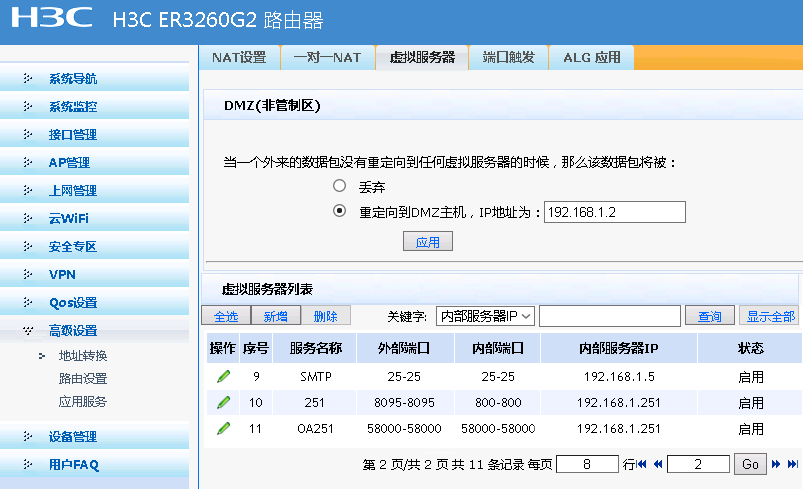Screen dimensions: 803x489
Task: Click the 应用 apply button
Action: coord(428,242)
